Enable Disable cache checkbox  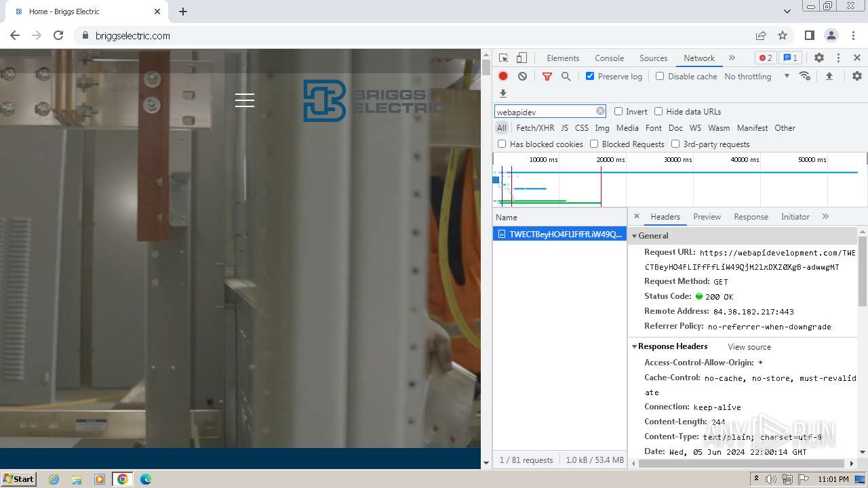tap(660, 76)
